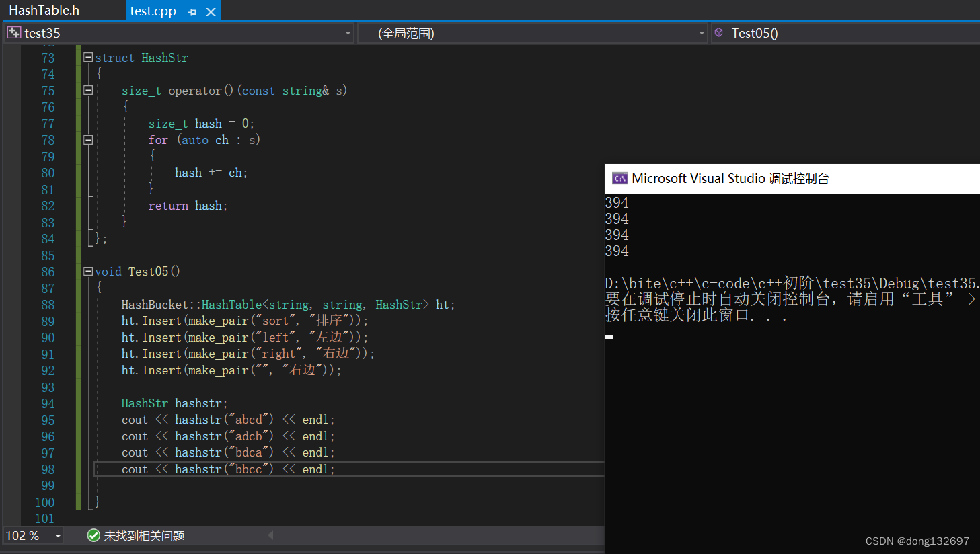Click the "adcb" string on line 96
The image size is (980, 554).
click(x=249, y=436)
